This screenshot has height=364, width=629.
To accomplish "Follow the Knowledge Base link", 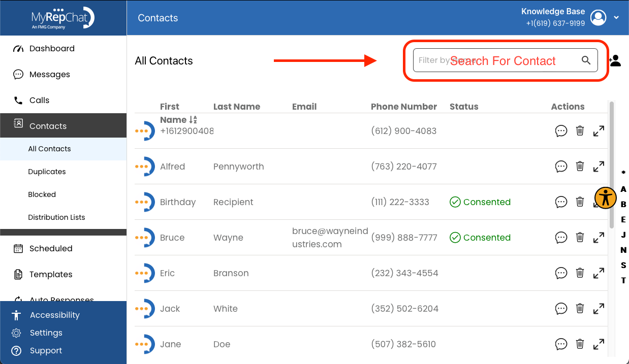I will [553, 11].
